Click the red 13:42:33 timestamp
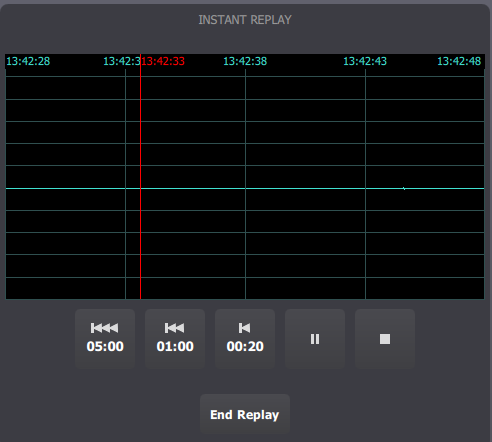492x442 pixels. pyautogui.click(x=163, y=61)
